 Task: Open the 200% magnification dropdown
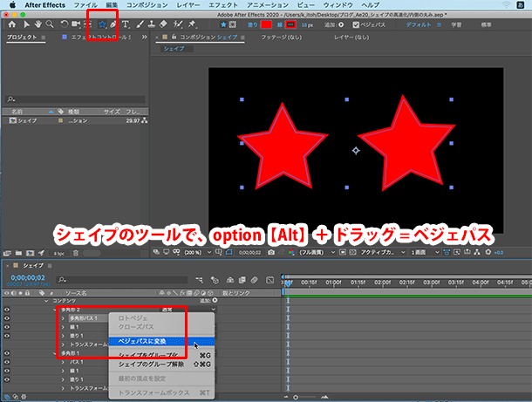click(198, 252)
